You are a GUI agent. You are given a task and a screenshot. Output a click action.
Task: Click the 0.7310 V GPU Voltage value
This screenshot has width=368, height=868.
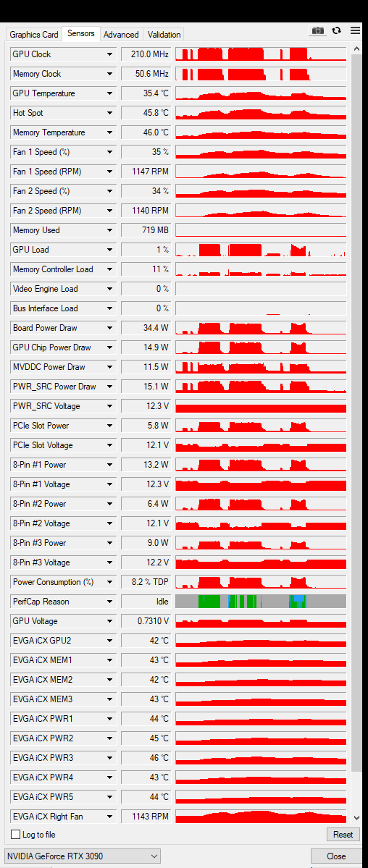(x=146, y=621)
